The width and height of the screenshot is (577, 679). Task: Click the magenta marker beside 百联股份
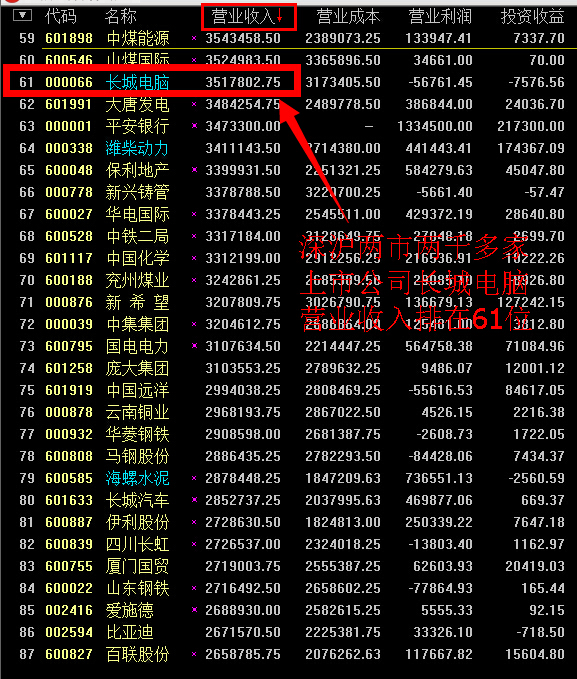(x=194, y=654)
